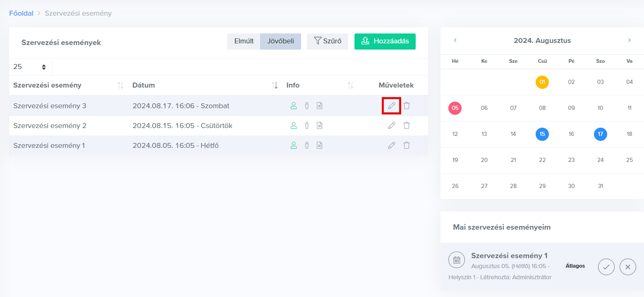Open person figure icon for Szervezési esemény 1
Image resolution: width=644 pixels, height=297 pixels.
307,145
